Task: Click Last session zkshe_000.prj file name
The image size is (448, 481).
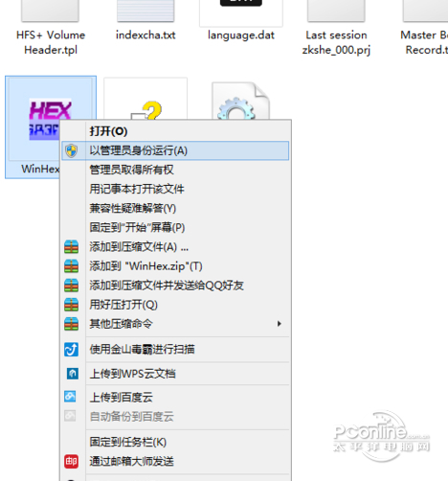Action: (x=336, y=42)
